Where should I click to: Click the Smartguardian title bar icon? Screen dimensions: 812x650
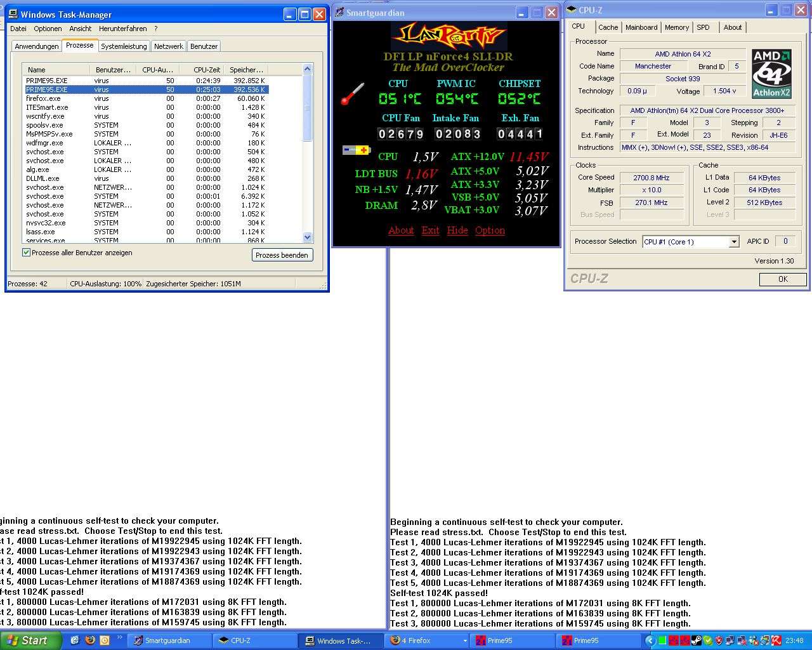coord(339,13)
